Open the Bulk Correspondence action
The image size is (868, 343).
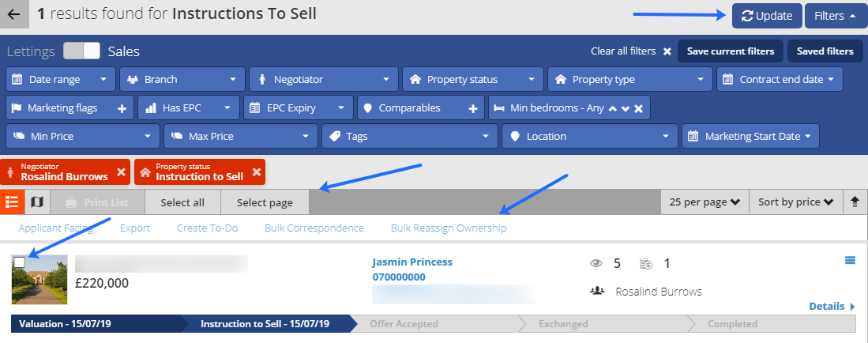pyautogui.click(x=314, y=228)
